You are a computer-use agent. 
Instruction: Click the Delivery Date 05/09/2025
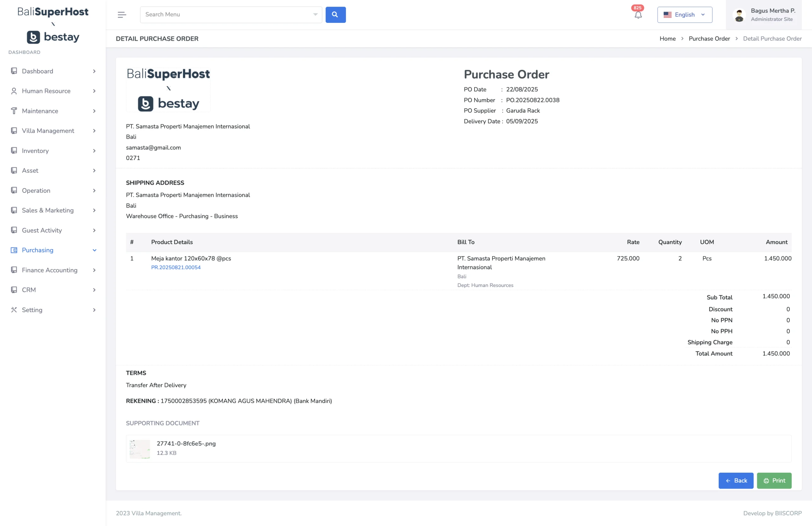pyautogui.click(x=522, y=121)
